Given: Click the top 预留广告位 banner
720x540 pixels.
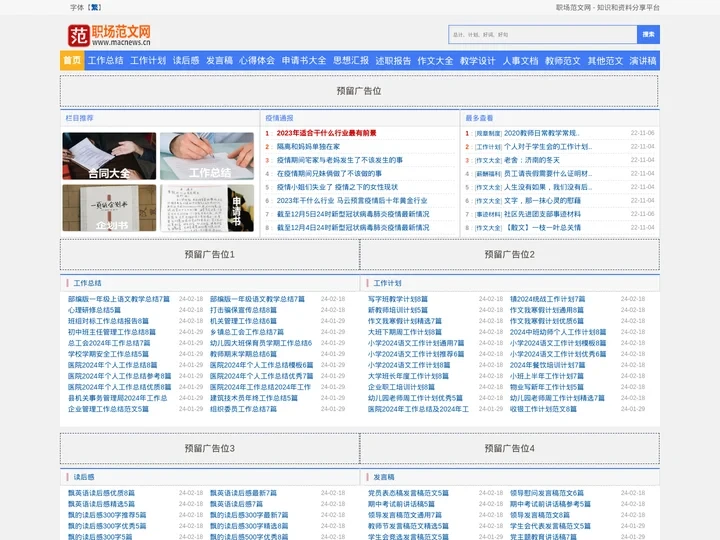Looking at the screenshot, I should (359, 91).
